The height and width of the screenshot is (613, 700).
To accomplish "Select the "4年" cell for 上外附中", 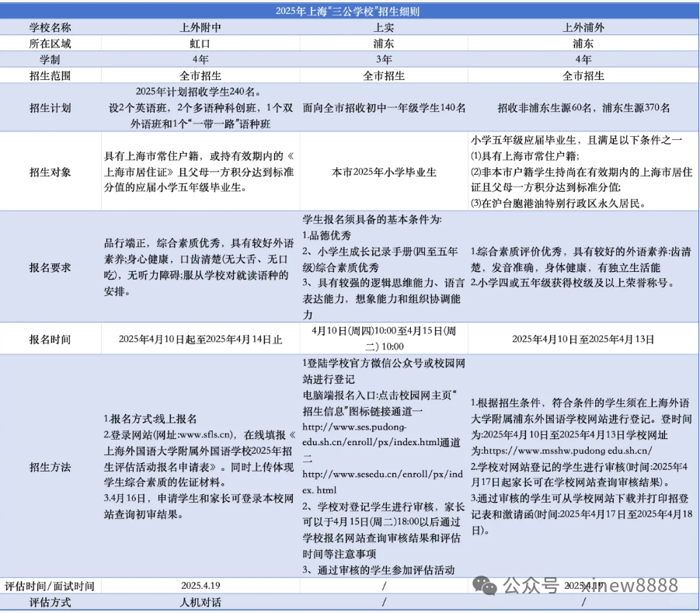I will (x=200, y=59).
